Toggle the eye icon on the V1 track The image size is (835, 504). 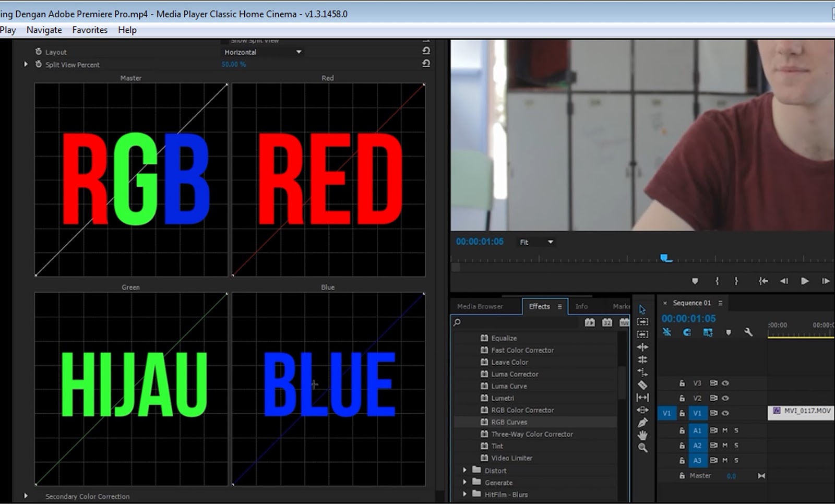point(725,413)
